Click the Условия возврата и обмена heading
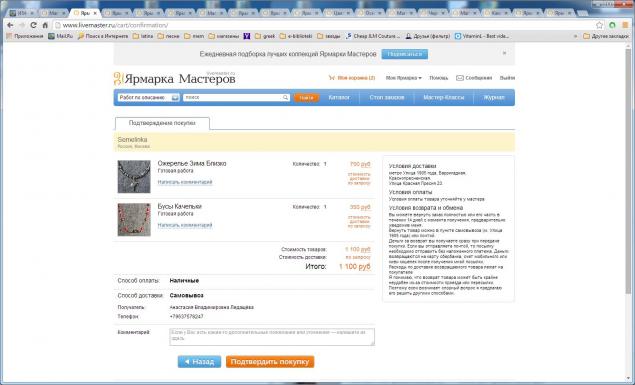 click(x=426, y=208)
